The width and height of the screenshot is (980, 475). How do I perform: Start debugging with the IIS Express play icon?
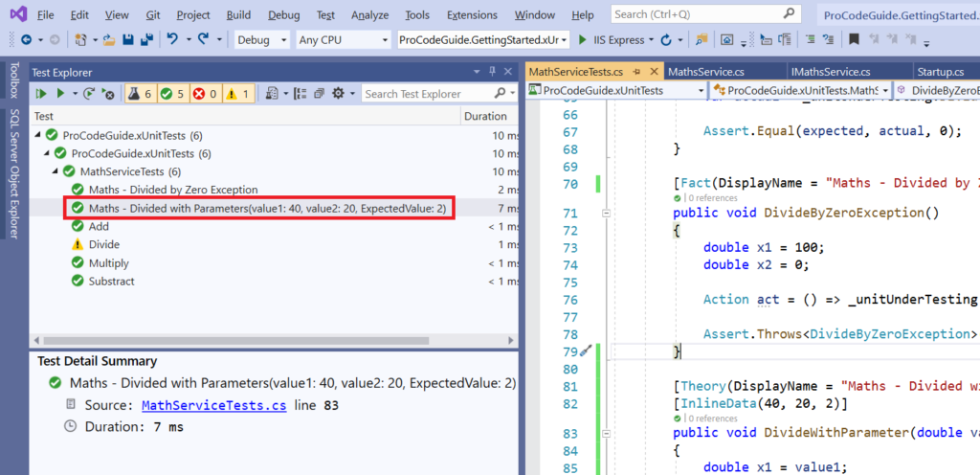pos(583,40)
